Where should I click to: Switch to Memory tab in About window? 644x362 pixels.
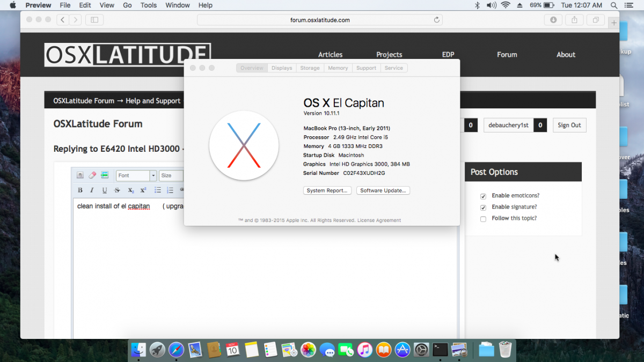click(338, 68)
